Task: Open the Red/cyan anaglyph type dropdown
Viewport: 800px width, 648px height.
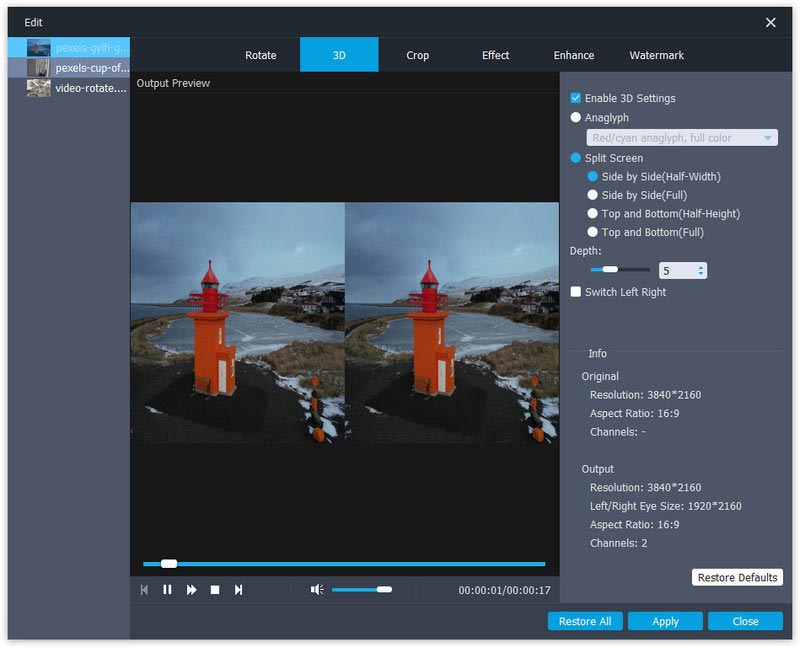Action: click(681, 138)
